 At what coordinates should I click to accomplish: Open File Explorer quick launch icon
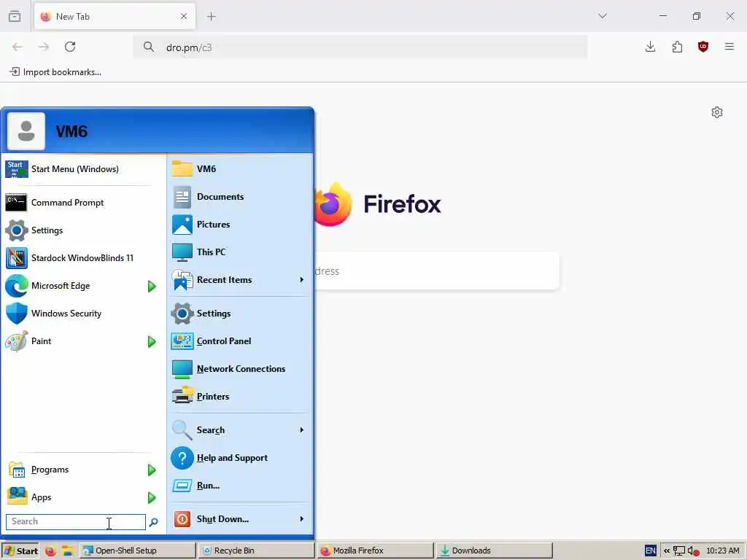pyautogui.click(x=68, y=551)
